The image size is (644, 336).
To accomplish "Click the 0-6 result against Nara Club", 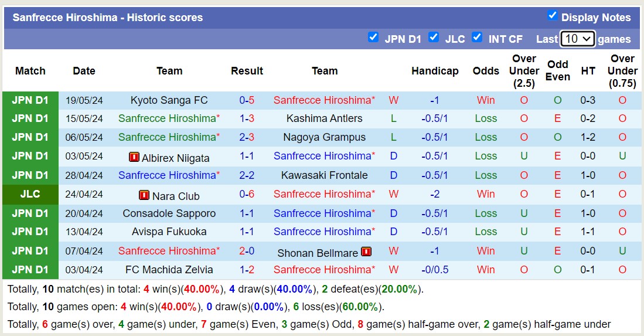I will [x=247, y=194].
